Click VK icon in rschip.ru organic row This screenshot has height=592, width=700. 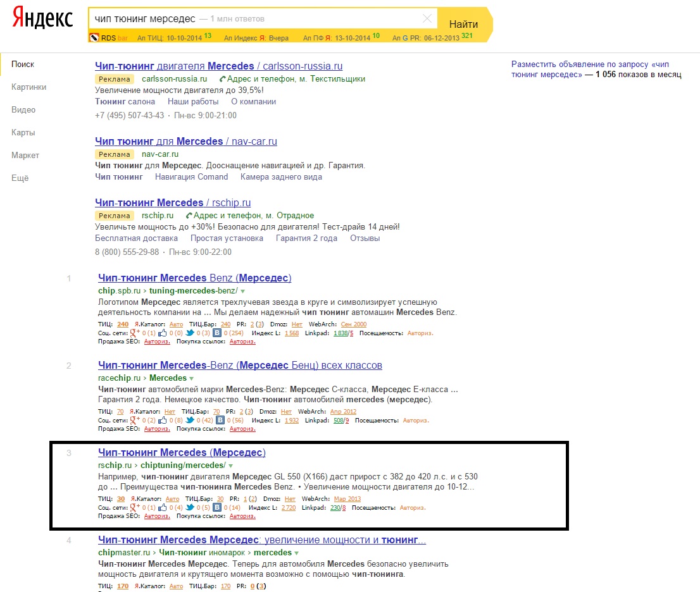click(x=217, y=507)
